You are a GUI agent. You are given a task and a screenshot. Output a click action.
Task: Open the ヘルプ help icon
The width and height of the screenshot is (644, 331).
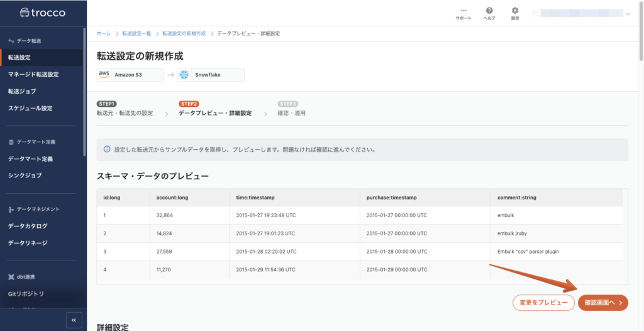[489, 11]
